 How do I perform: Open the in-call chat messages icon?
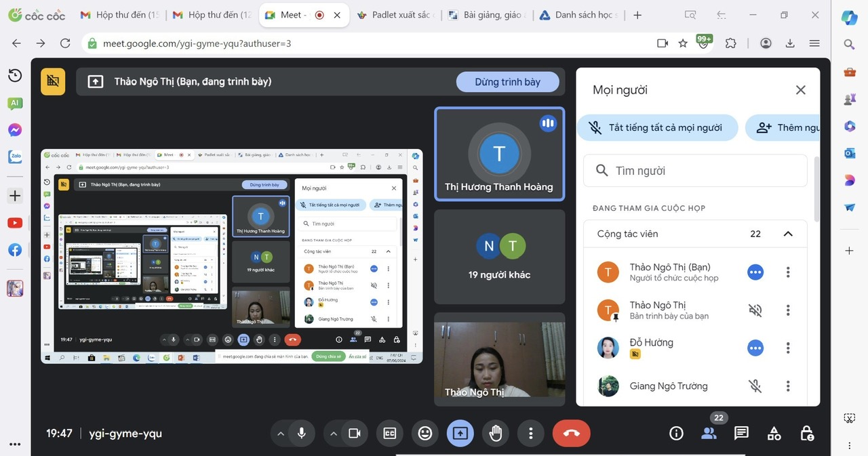point(741,433)
